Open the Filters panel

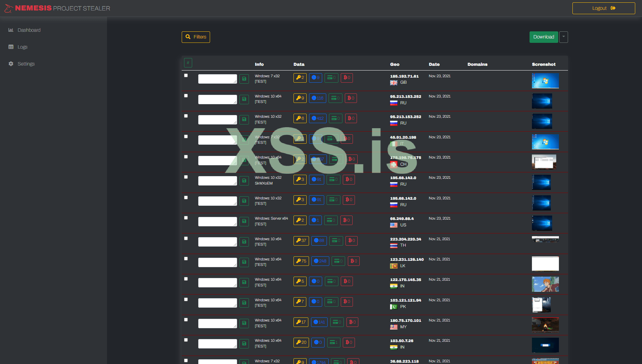coord(196,37)
